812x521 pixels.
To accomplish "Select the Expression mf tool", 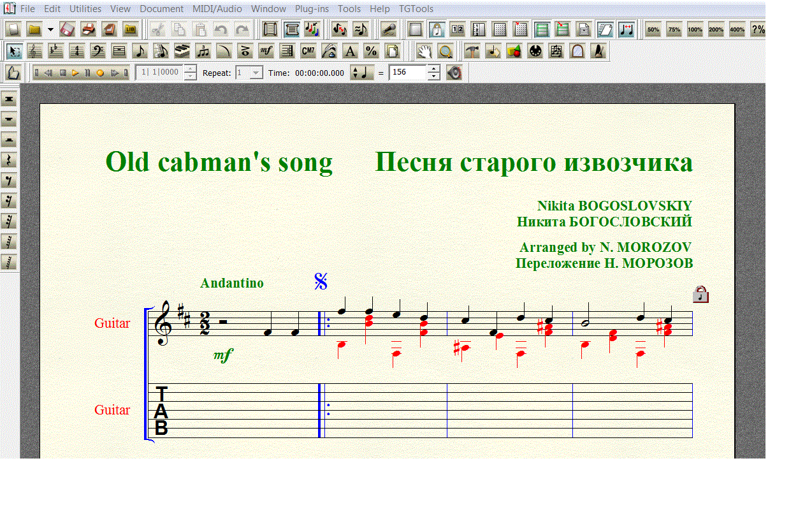I will pyautogui.click(x=266, y=51).
